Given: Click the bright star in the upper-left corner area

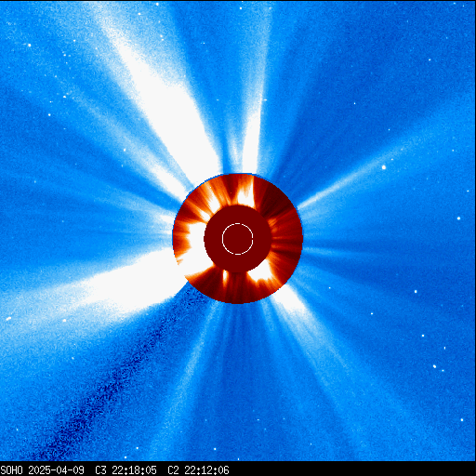Looking at the screenshot, I should pyautogui.click(x=30, y=46).
